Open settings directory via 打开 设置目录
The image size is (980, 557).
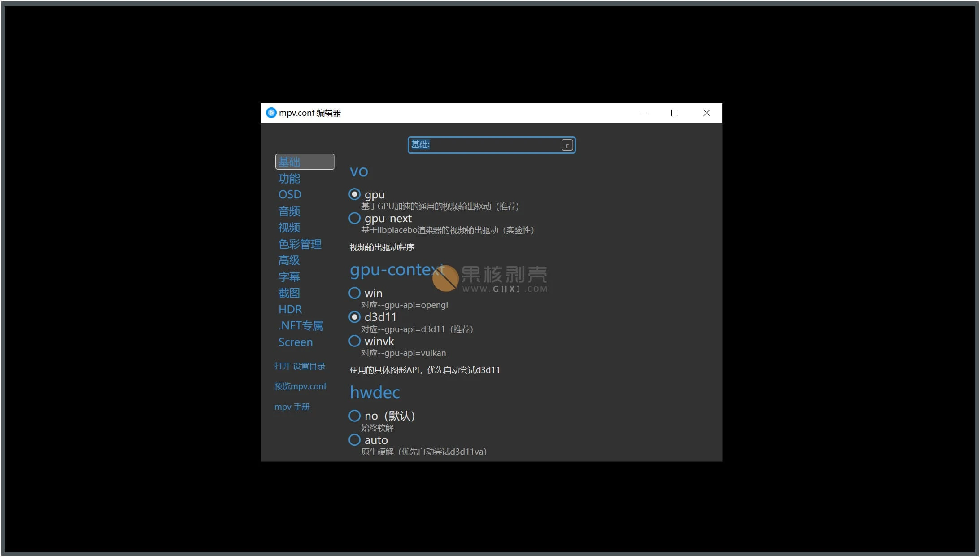point(300,366)
